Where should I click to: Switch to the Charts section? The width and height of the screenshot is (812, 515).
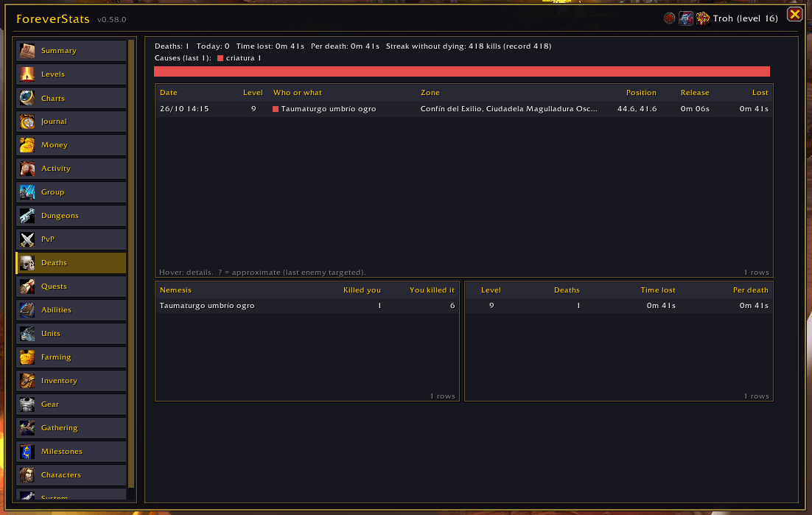coord(71,98)
